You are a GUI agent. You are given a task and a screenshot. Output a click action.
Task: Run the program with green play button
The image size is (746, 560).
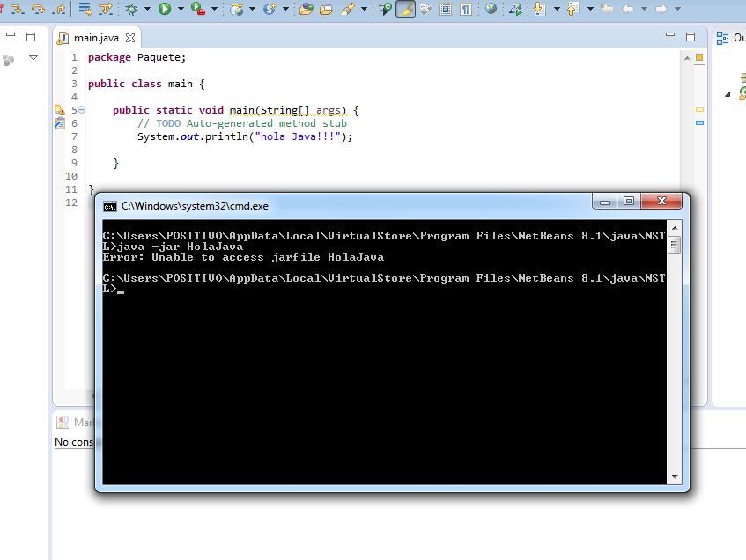[165, 9]
